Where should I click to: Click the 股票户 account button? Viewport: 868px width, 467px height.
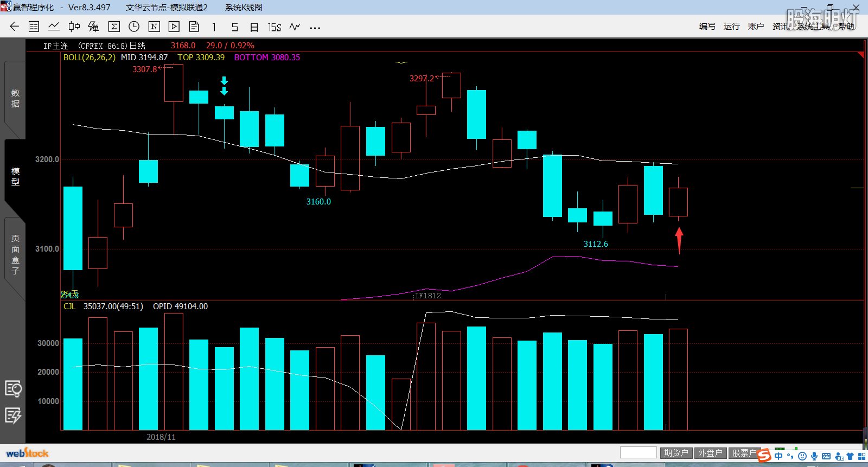pyautogui.click(x=743, y=453)
